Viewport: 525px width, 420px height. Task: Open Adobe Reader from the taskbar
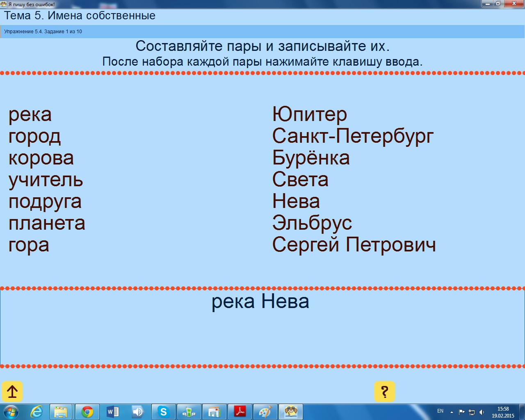point(240,412)
